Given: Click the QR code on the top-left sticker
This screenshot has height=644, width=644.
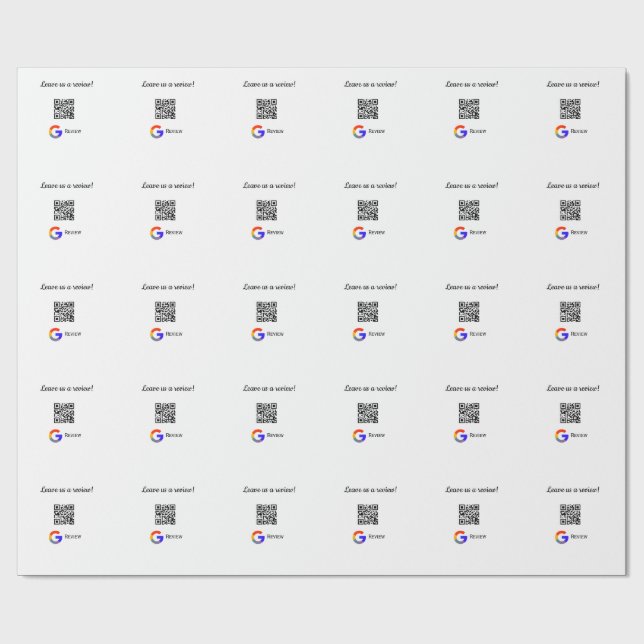Looking at the screenshot, I should (x=64, y=109).
